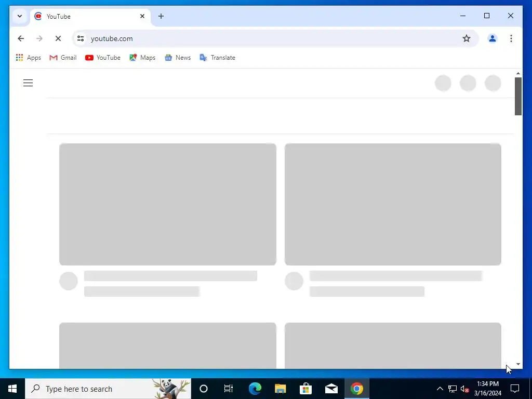Click the scrollbar down arrow
The width and height of the screenshot is (532, 399).
[x=518, y=364]
